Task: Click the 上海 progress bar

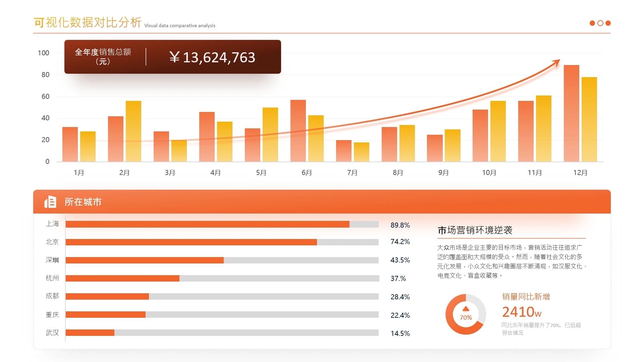Action: (x=222, y=224)
